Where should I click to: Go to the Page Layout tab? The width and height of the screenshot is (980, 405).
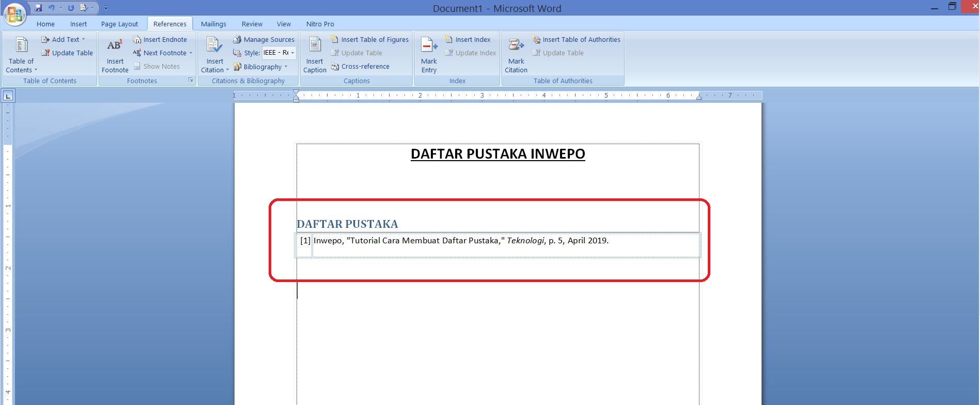pos(119,24)
